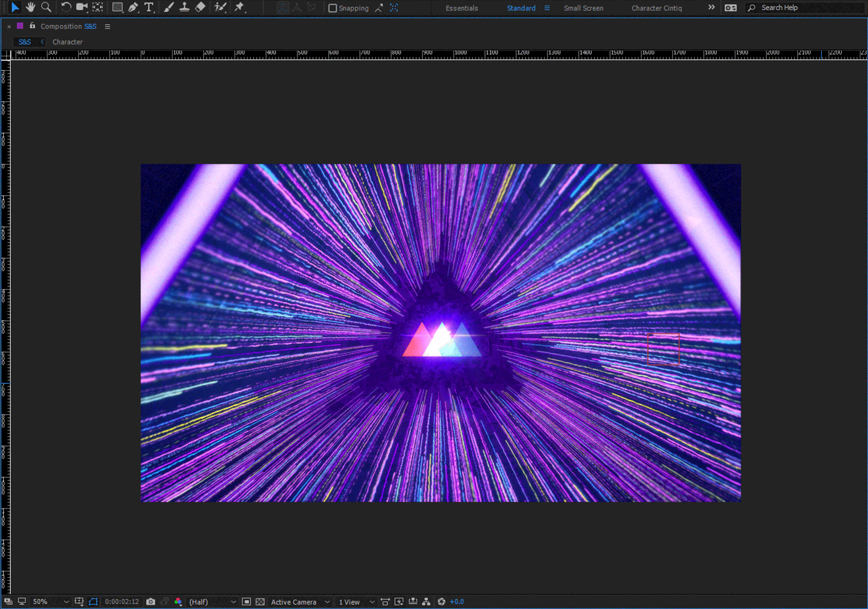
Task: Select the Eraser tool
Action: coord(200,7)
